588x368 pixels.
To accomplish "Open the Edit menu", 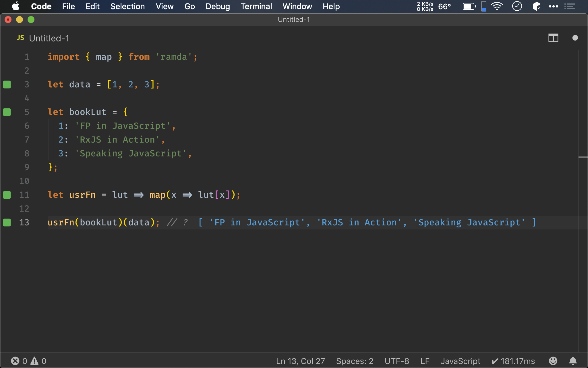I will pos(92,6).
